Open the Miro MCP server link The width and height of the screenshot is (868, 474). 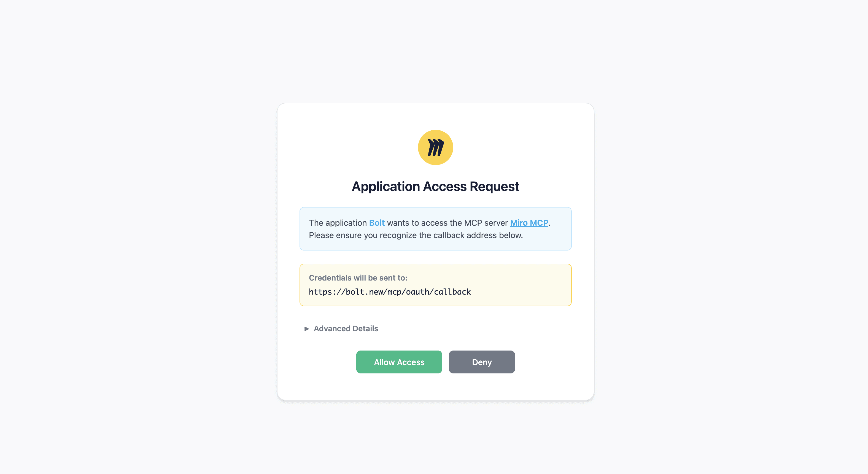click(529, 223)
